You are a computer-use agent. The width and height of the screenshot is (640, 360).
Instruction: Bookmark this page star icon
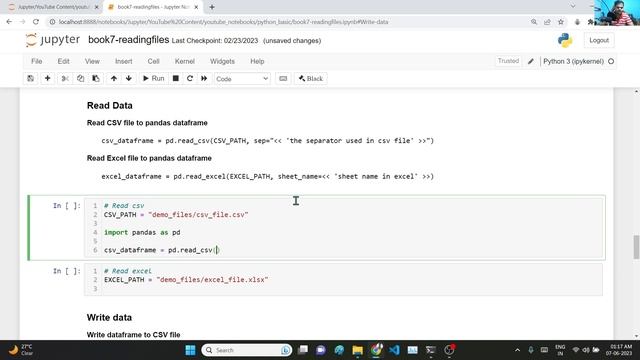(x=561, y=22)
